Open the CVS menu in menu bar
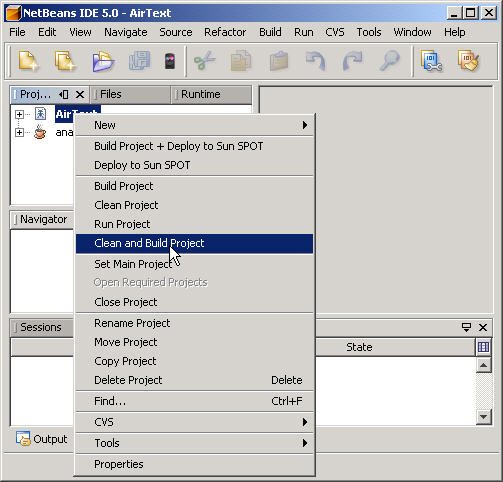The height and width of the screenshot is (482, 503). point(335,32)
